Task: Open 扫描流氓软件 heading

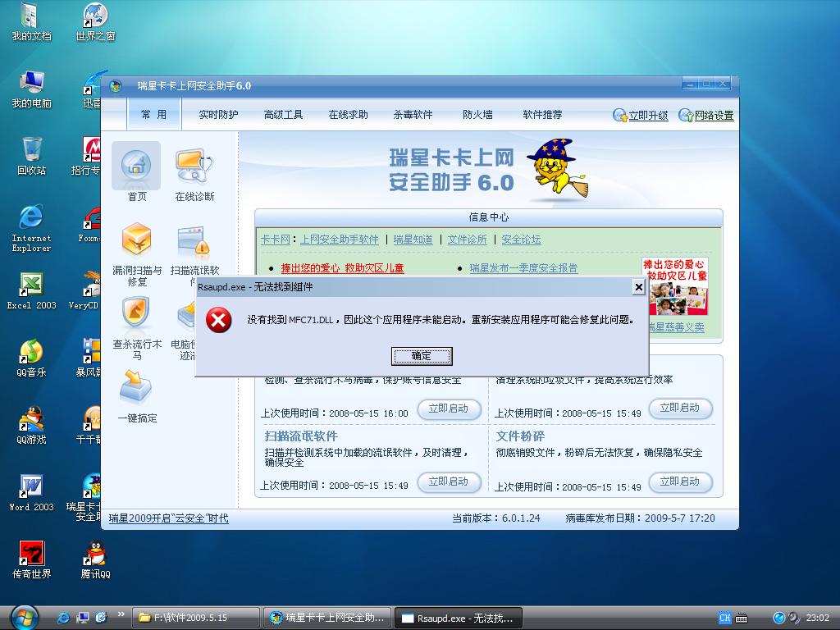Action: click(301, 436)
